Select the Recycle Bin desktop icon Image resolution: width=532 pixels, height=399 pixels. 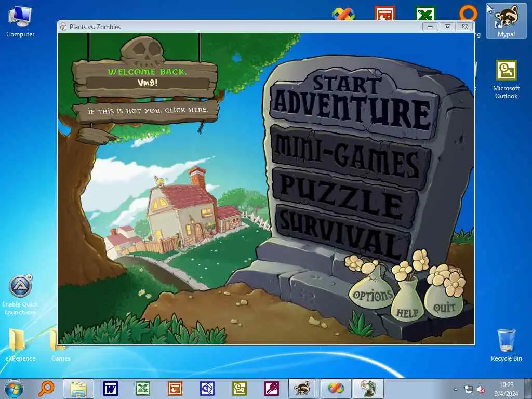click(506, 345)
